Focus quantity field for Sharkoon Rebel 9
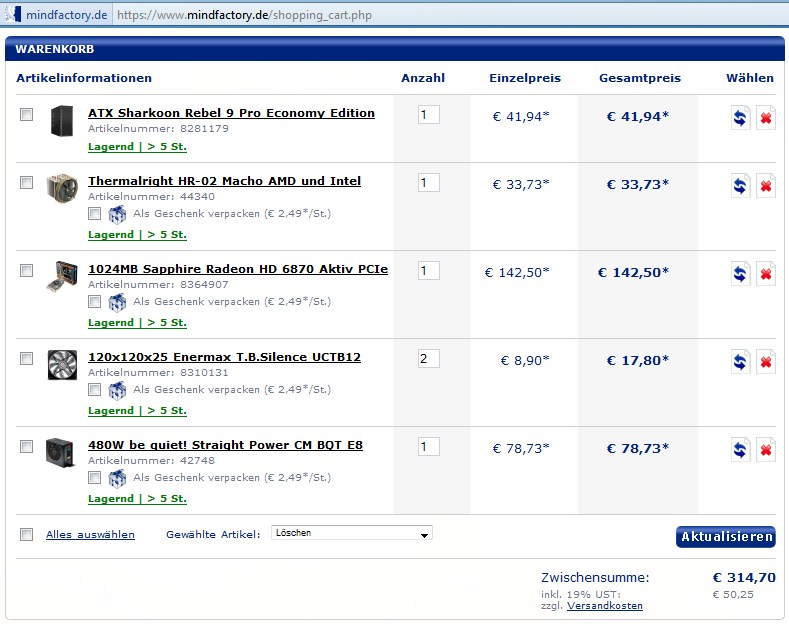 coord(429,115)
